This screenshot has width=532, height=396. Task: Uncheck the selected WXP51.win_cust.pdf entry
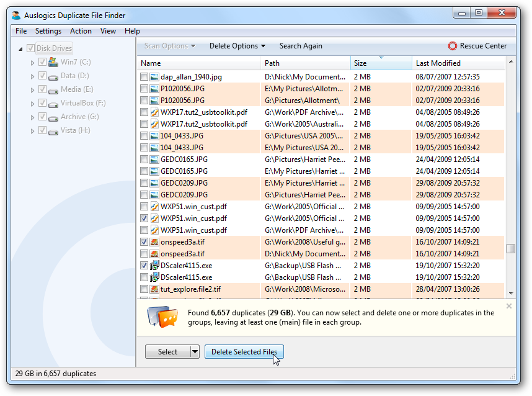tap(144, 218)
